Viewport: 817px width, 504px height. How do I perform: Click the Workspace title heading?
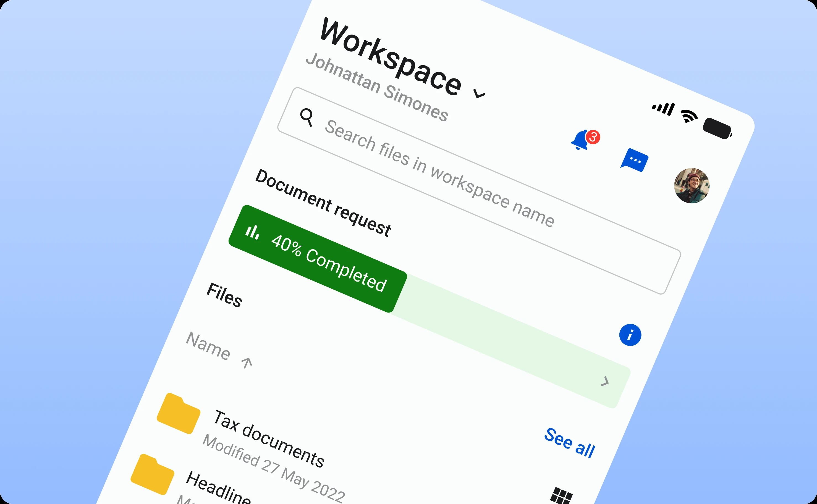[390, 57]
